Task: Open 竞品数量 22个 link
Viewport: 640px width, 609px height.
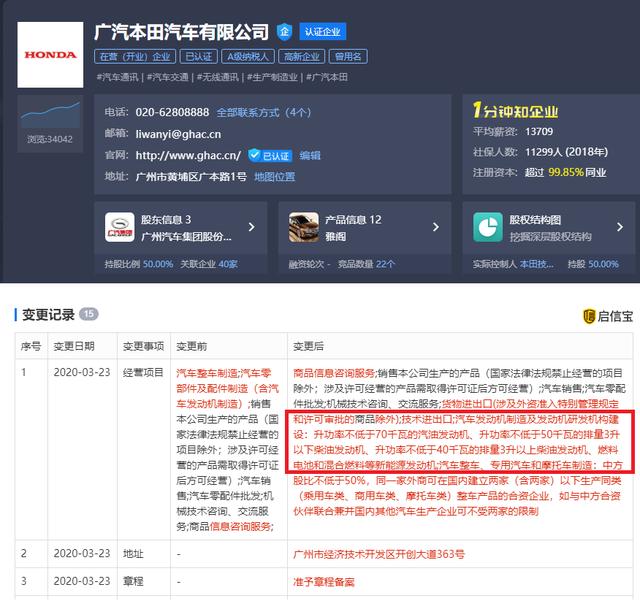Action: 366,264
